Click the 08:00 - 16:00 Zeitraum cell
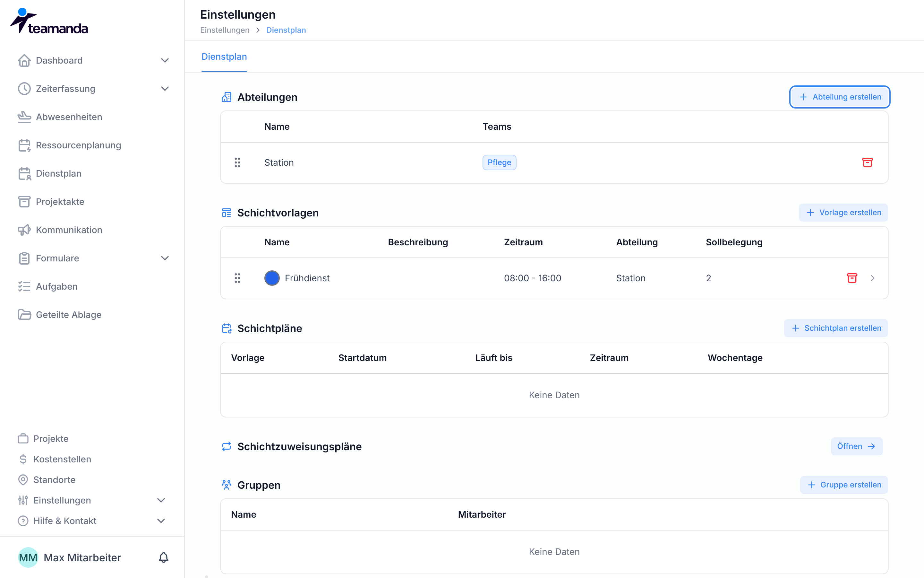 [x=532, y=278]
